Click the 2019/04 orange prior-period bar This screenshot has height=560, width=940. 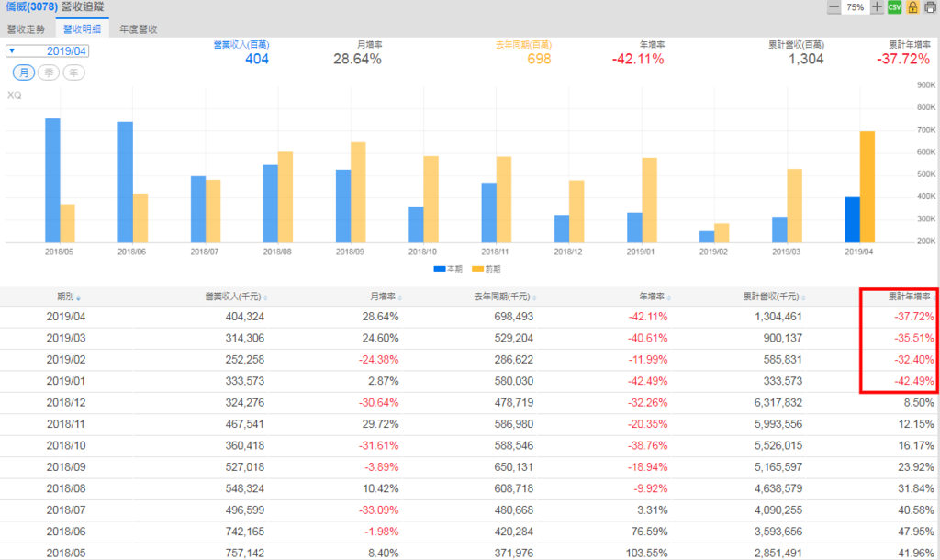click(867, 187)
